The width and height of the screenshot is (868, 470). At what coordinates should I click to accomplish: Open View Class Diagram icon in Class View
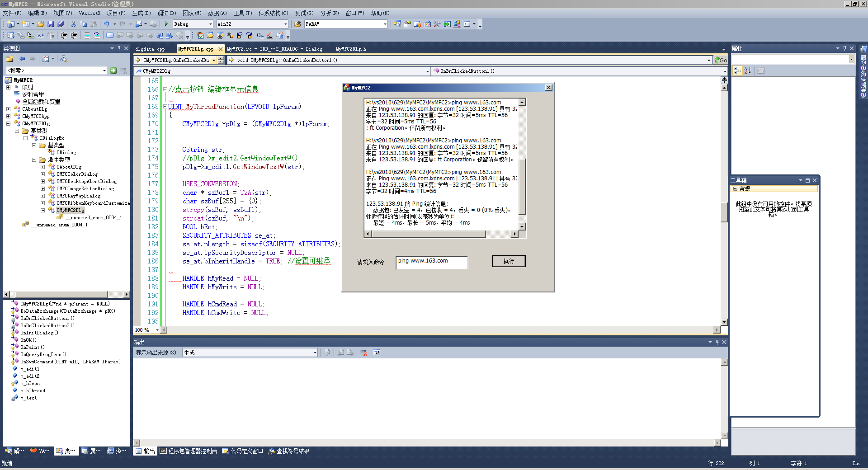64,59
